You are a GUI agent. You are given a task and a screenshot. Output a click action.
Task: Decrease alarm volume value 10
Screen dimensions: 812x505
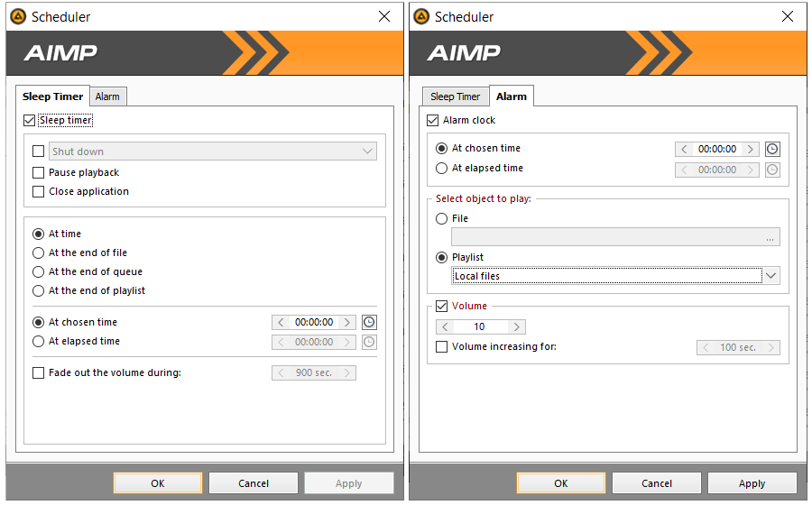point(445,327)
